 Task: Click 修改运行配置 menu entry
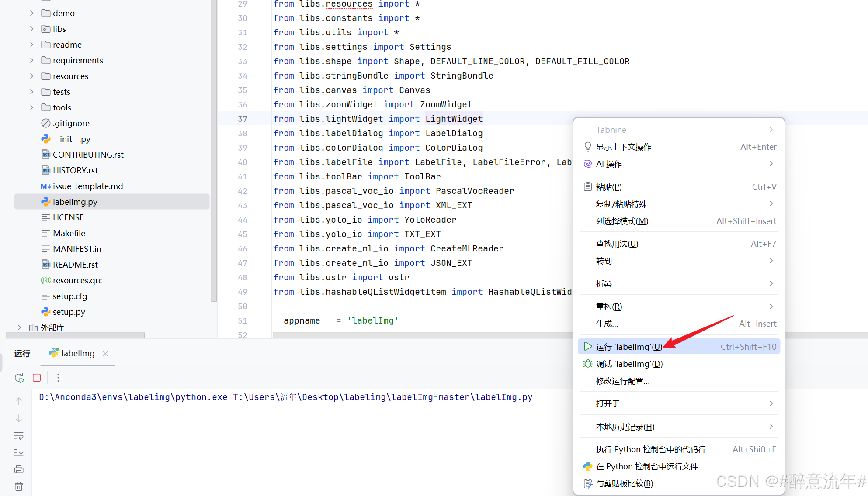click(x=622, y=381)
